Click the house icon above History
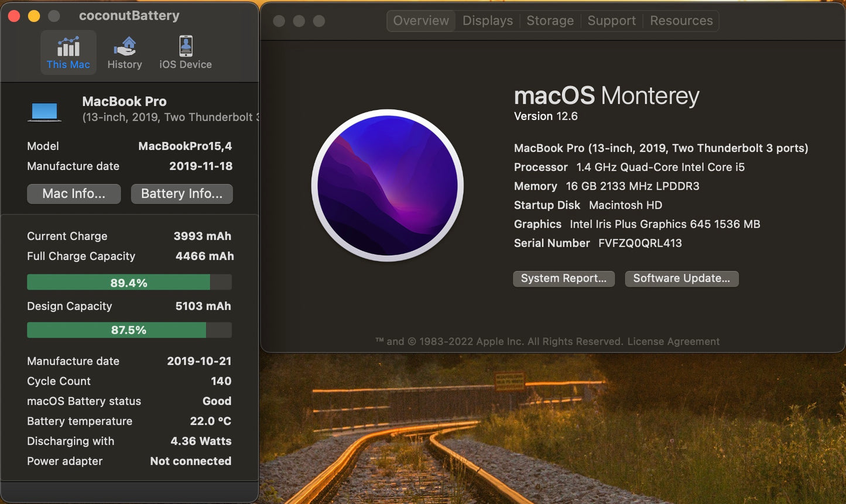Viewport: 846px width, 504px height. coord(124,45)
